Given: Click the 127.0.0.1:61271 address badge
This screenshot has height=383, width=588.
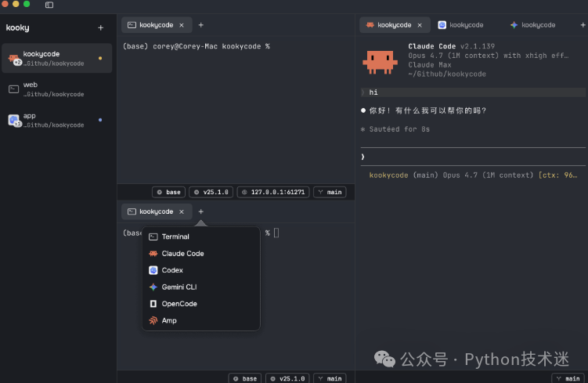Looking at the screenshot, I should click(x=273, y=192).
